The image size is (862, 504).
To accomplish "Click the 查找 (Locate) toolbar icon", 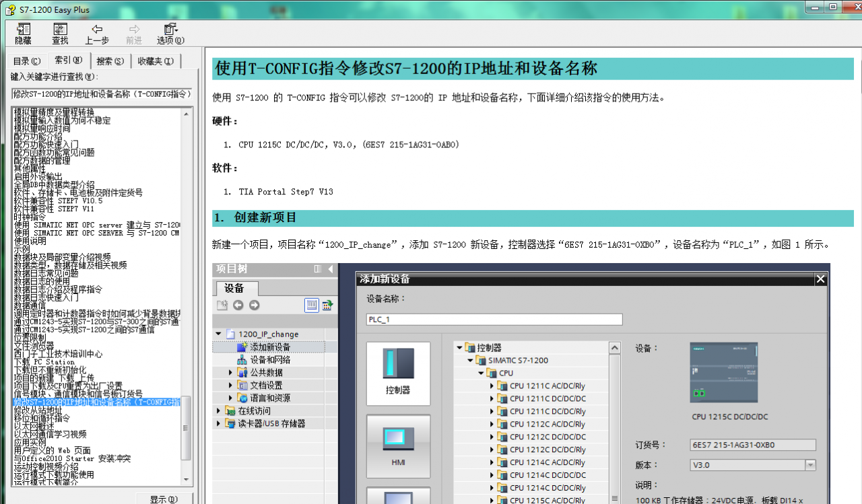I will [61, 29].
